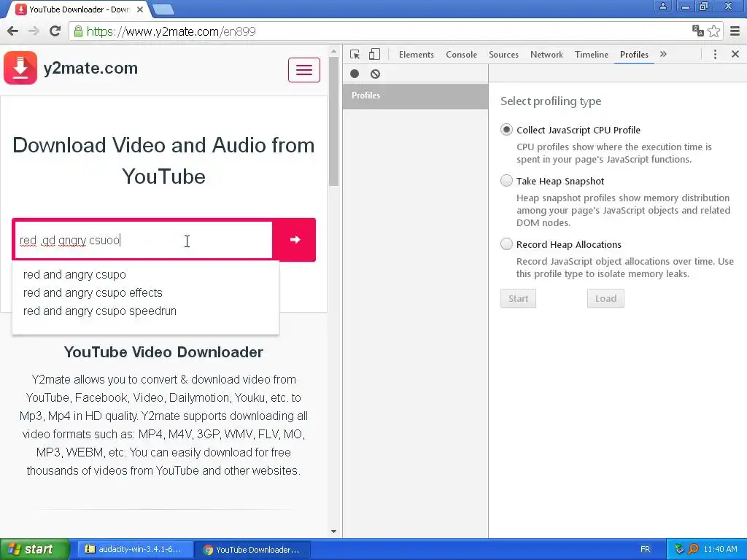
Task: Click the FR language indicator
Action: point(645,550)
